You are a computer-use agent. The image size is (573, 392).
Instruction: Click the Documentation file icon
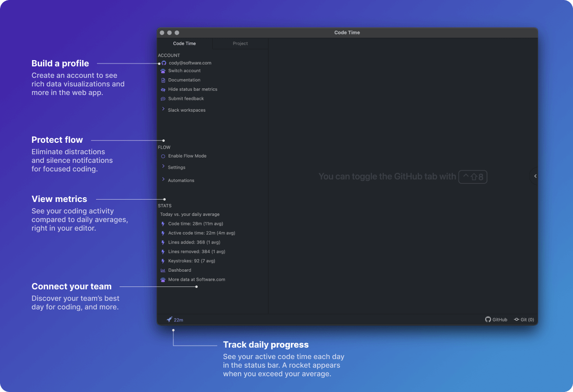163,80
